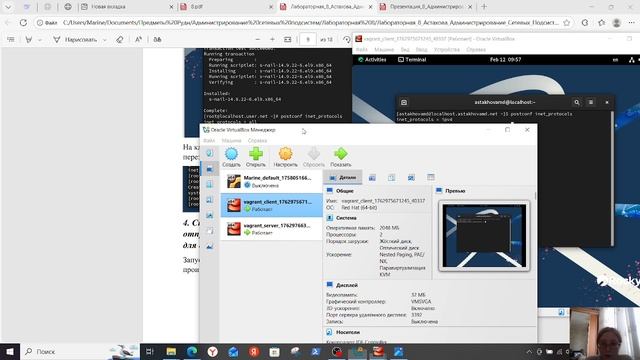This screenshot has height=360, width=640.
Task: Click the Дисплей section header
Action: (x=347, y=285)
